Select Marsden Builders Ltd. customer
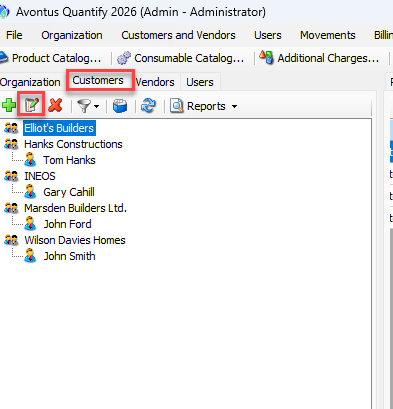393x409 pixels. click(x=75, y=208)
